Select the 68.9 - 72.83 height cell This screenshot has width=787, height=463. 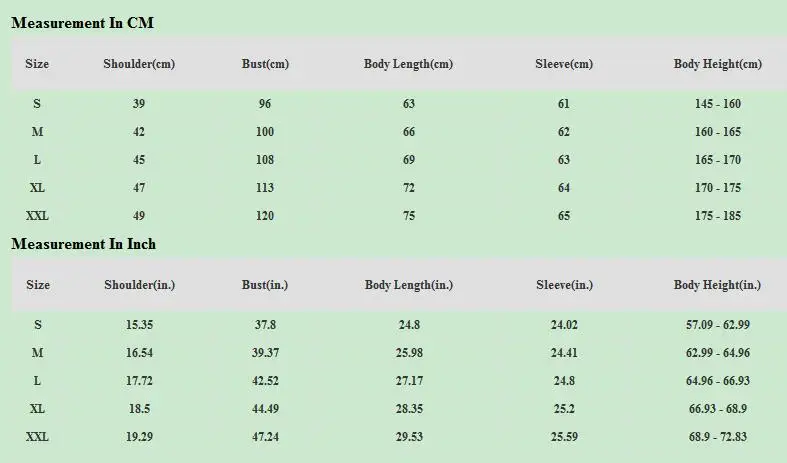pyautogui.click(x=718, y=437)
